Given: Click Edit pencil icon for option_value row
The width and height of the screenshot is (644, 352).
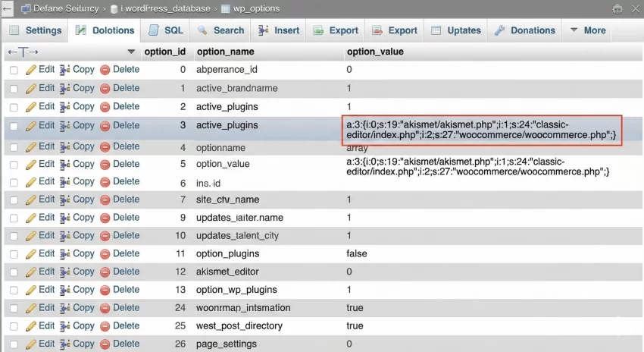Looking at the screenshot, I should (x=31, y=165).
